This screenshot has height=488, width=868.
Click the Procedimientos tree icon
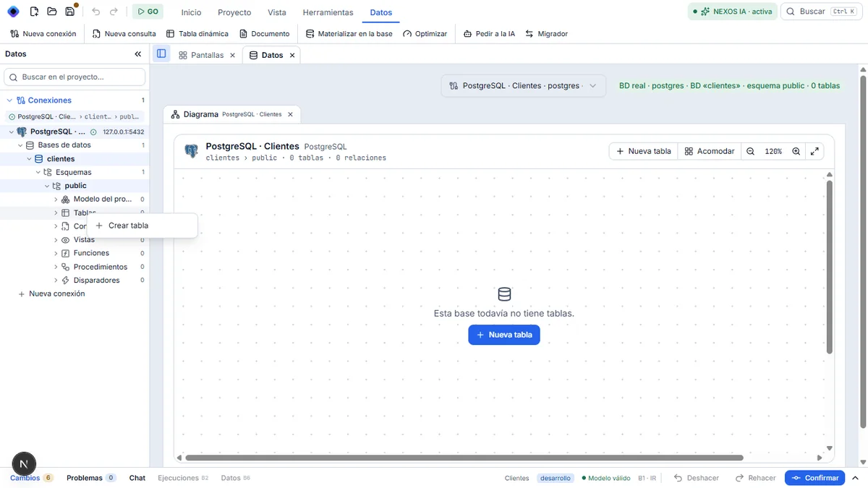click(65, 267)
